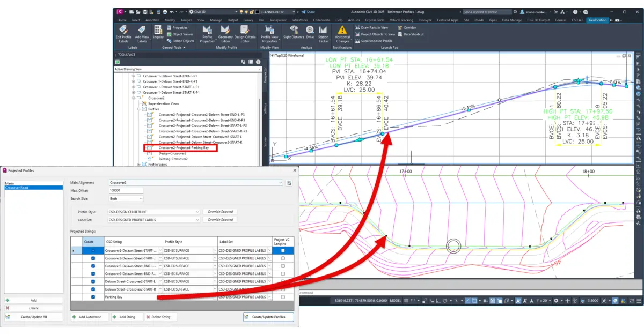Collapse the Profiles node under Crossover2

138,109
